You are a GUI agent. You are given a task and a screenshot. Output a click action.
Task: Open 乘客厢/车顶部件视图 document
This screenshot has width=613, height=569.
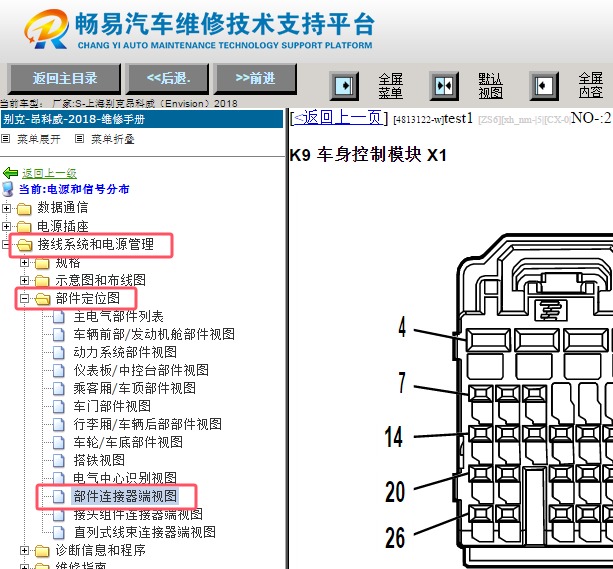pos(134,388)
